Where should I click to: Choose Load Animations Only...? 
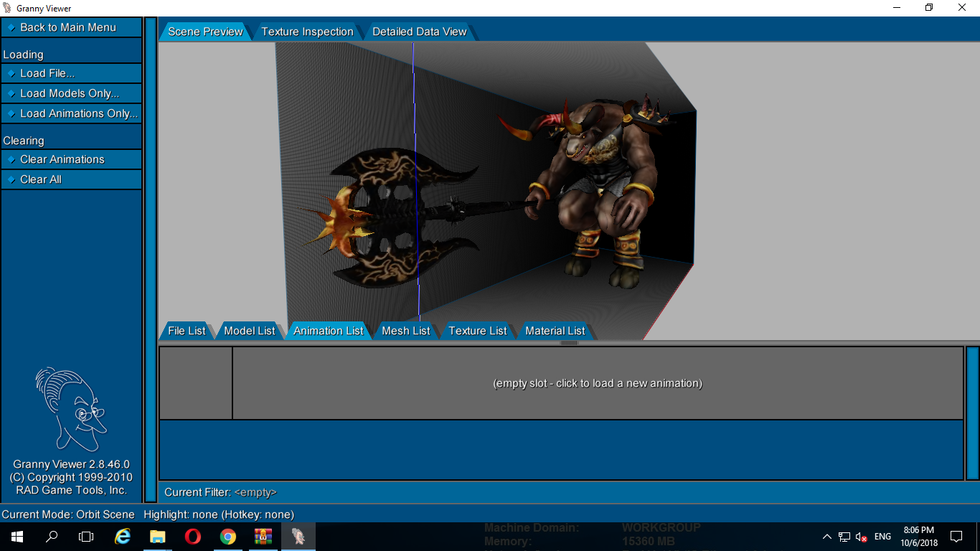pos(71,113)
